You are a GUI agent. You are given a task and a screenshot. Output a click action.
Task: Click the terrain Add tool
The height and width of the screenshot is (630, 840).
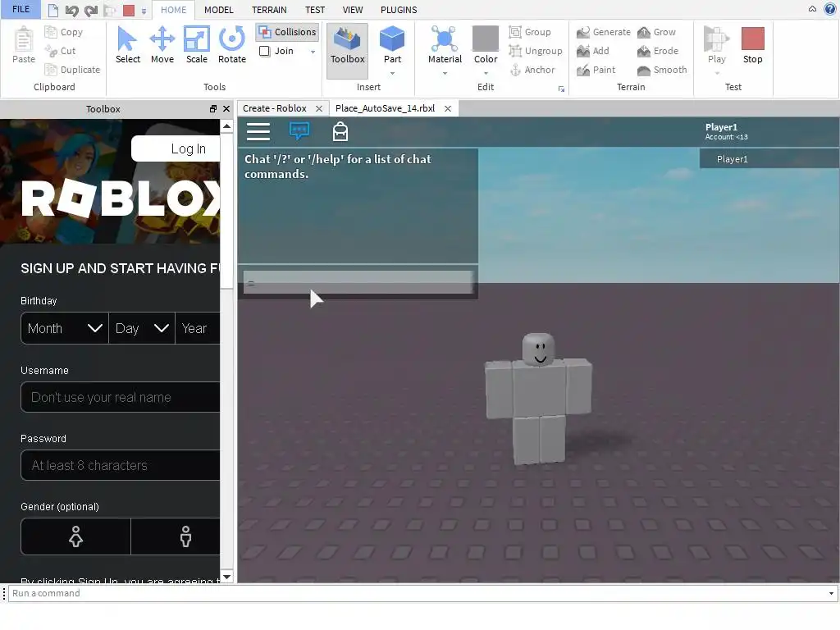tap(593, 51)
